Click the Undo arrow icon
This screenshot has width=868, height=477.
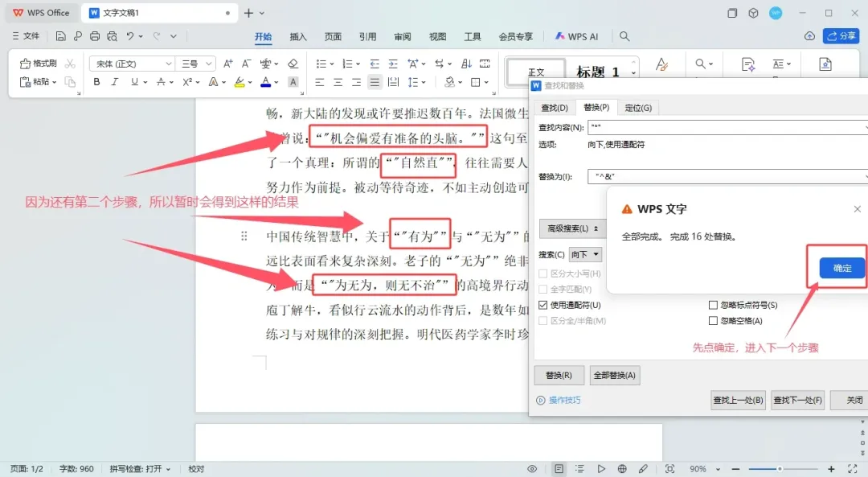(130, 36)
